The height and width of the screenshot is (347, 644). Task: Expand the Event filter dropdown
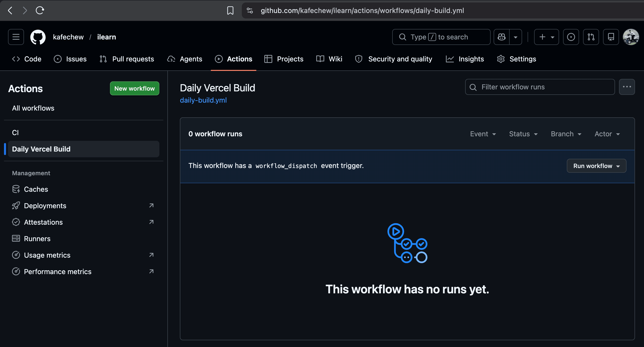coord(483,134)
